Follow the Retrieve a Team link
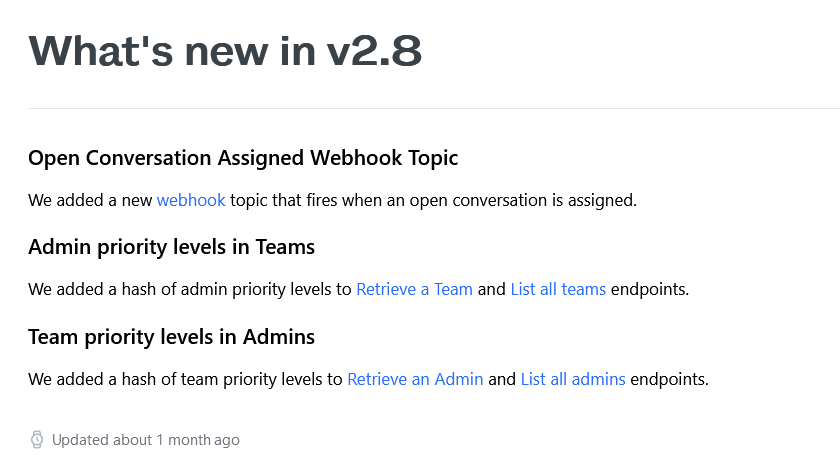840x464 pixels. 414,290
